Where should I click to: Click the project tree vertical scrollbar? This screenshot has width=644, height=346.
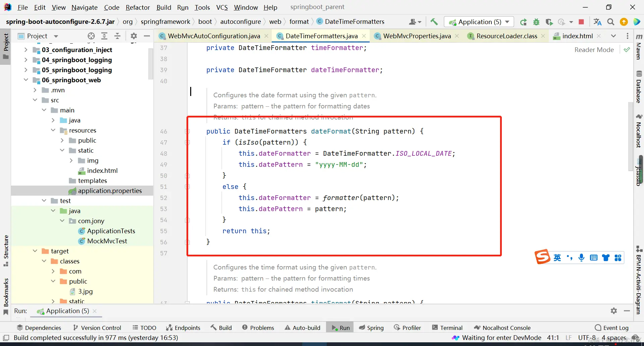tap(151, 64)
